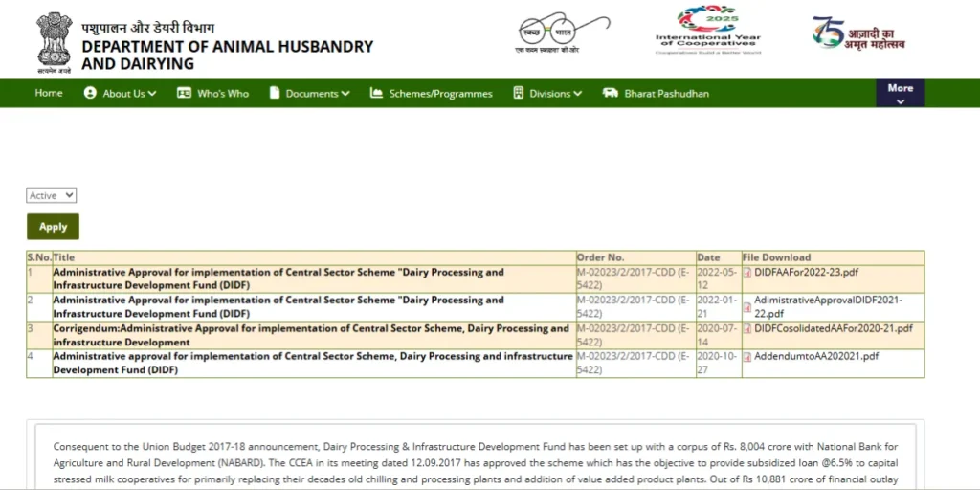980x490 pixels.
Task: Click the Apply button
Action: point(54,227)
